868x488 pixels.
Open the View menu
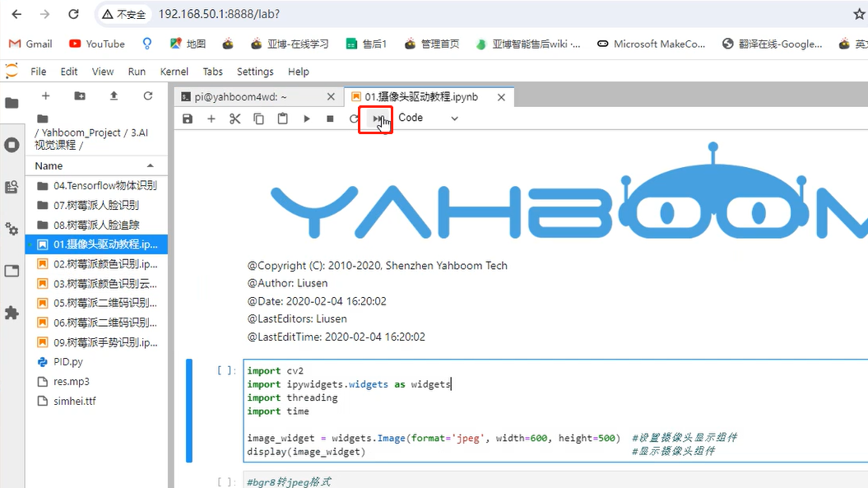(x=102, y=72)
